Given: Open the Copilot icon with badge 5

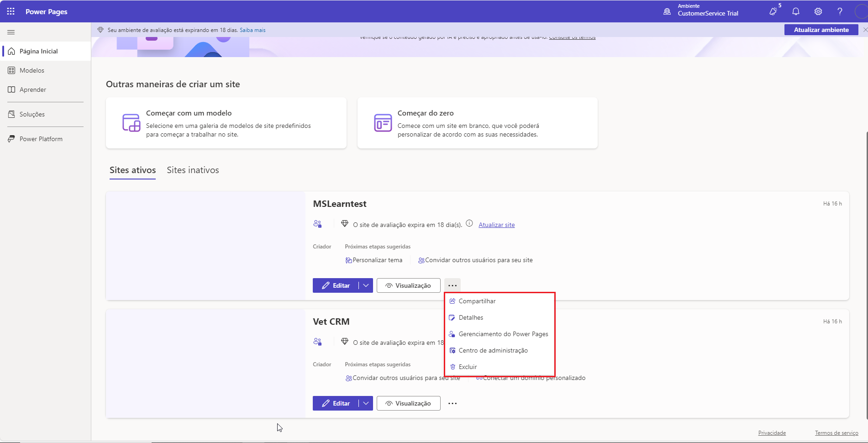Looking at the screenshot, I should click(x=774, y=11).
